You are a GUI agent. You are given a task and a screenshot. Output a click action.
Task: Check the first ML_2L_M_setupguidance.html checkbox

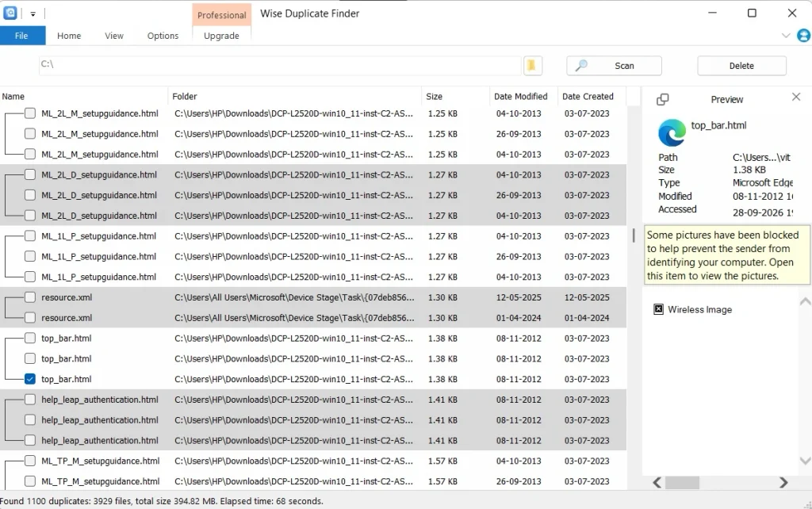[30, 113]
